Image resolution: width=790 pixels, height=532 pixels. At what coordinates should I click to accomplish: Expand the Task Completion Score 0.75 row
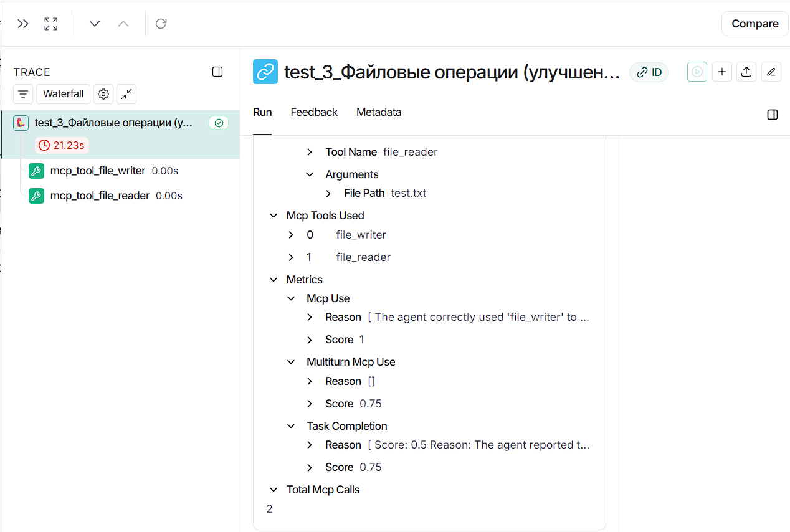pos(310,467)
